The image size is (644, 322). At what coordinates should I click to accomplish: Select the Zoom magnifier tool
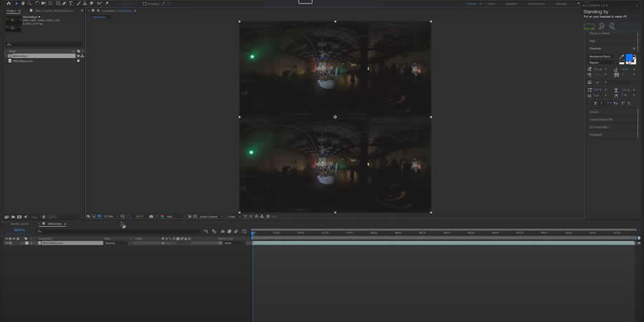(29, 4)
